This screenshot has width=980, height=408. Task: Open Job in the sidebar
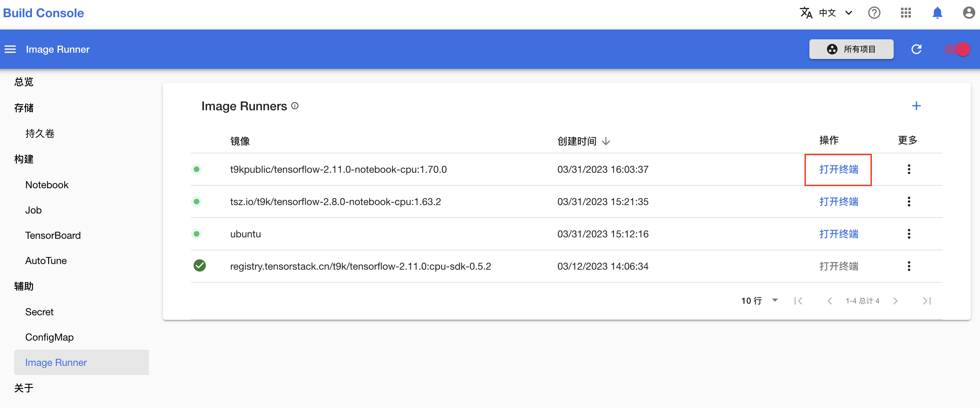coord(33,210)
